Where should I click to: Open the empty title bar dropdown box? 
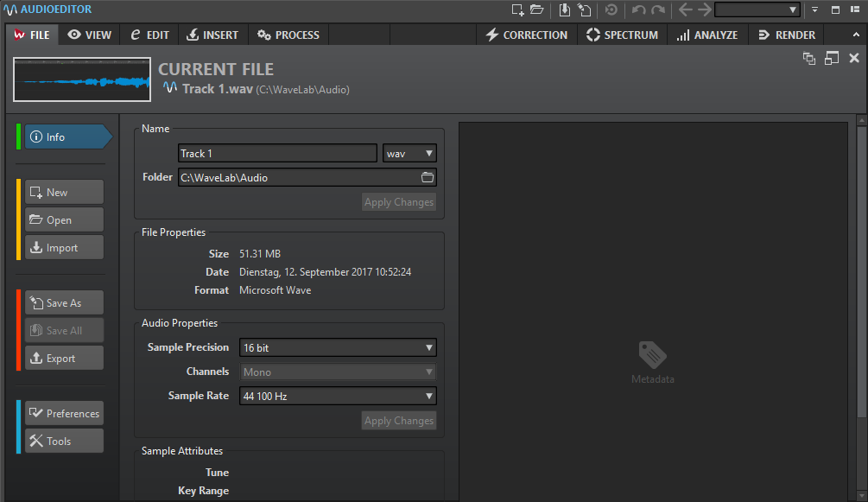757,10
